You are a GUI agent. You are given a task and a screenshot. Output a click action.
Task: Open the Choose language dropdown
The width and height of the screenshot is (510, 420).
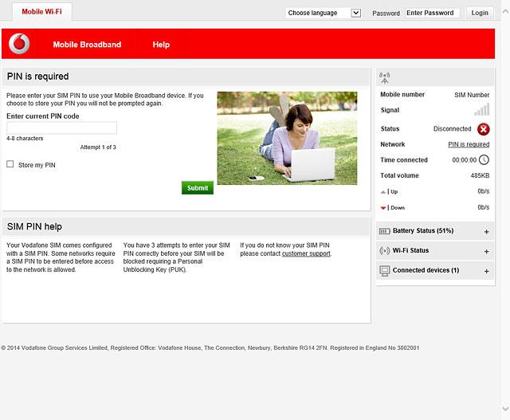pos(324,13)
